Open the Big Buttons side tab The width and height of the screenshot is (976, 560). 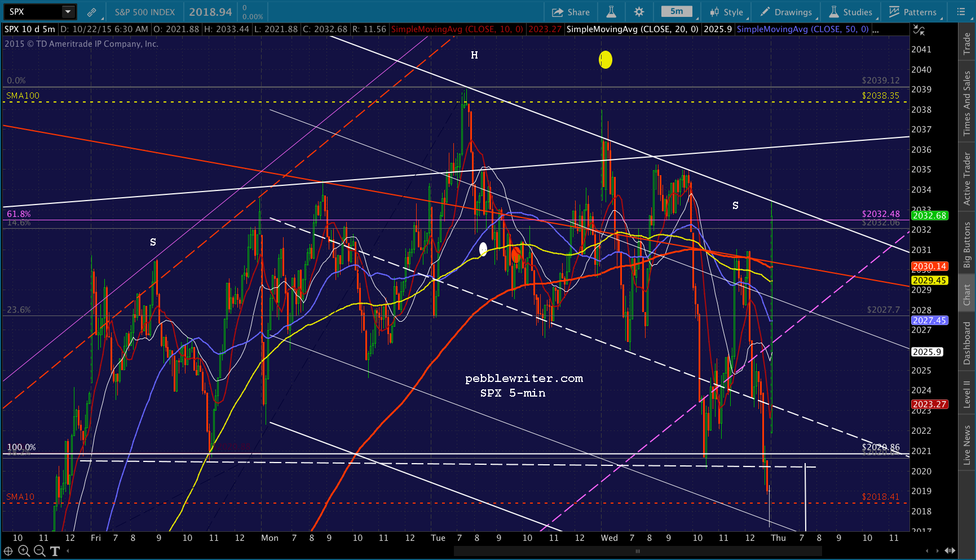pyautogui.click(x=967, y=245)
